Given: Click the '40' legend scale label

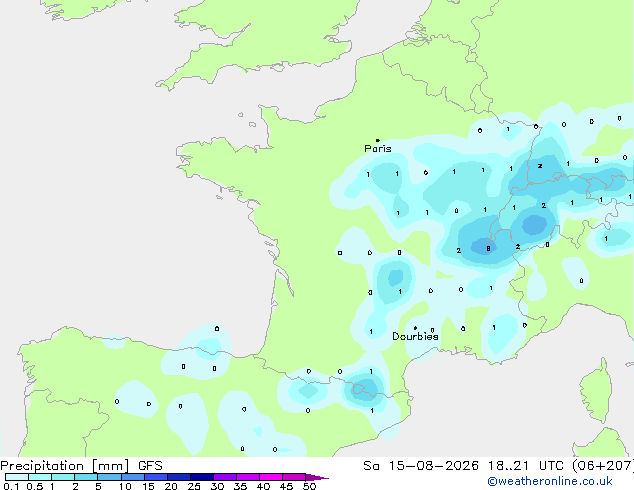Looking at the screenshot, I should [x=263, y=486].
